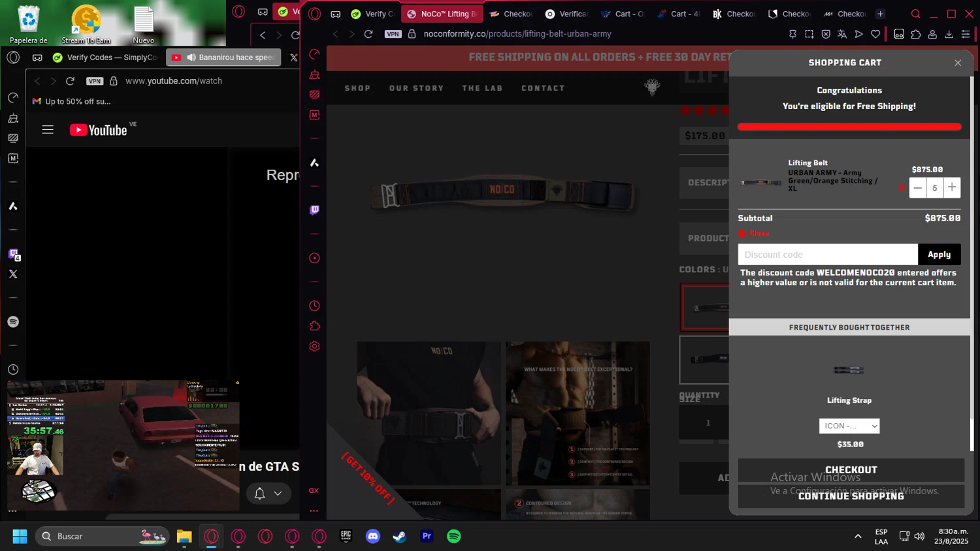Click the taskbar Buscar search box
The height and width of the screenshot is (551, 980).
pos(103,537)
